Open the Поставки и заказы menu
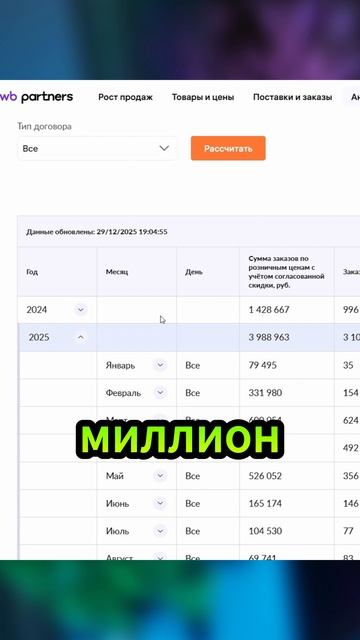The height and width of the screenshot is (640, 360). point(292,97)
